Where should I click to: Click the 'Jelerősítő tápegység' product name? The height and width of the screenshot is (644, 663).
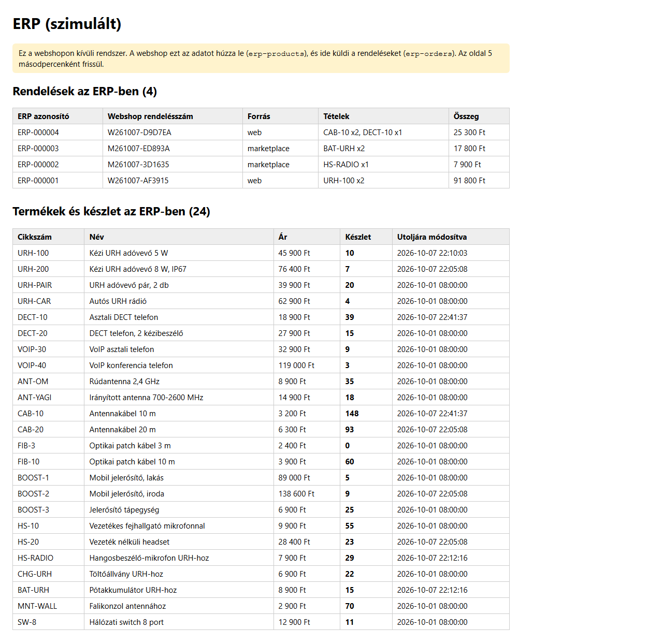pyautogui.click(x=124, y=510)
